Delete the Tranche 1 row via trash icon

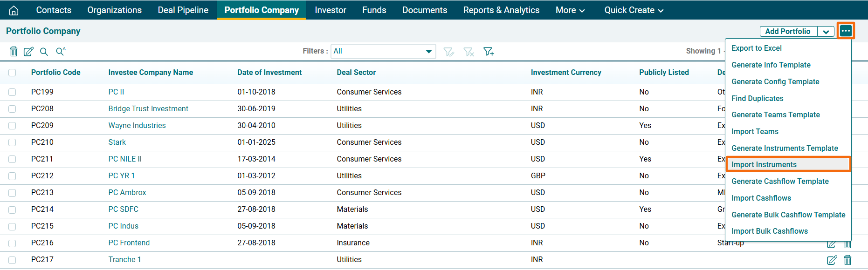click(847, 260)
